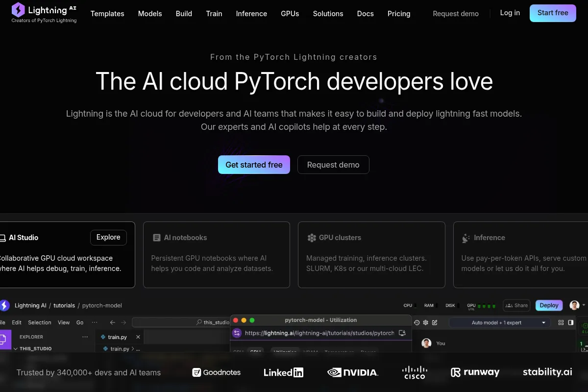The height and width of the screenshot is (392, 588).
Task: Open chat settings gear icon
Action: [426, 322]
